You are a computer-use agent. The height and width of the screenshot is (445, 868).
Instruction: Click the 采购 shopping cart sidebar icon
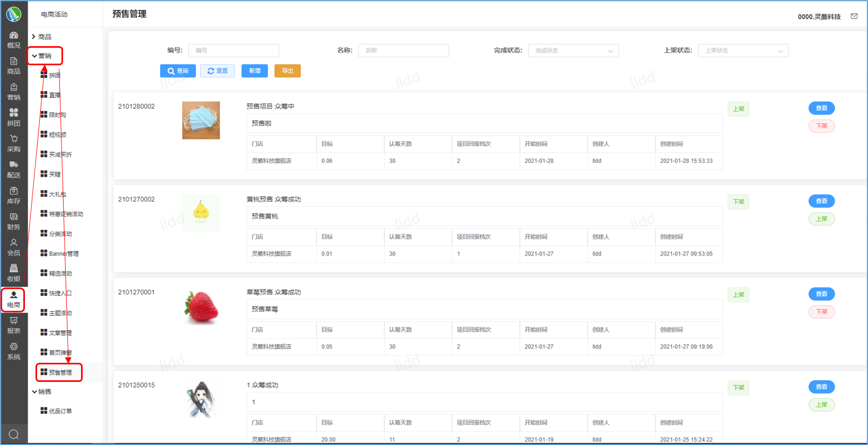[x=14, y=143]
